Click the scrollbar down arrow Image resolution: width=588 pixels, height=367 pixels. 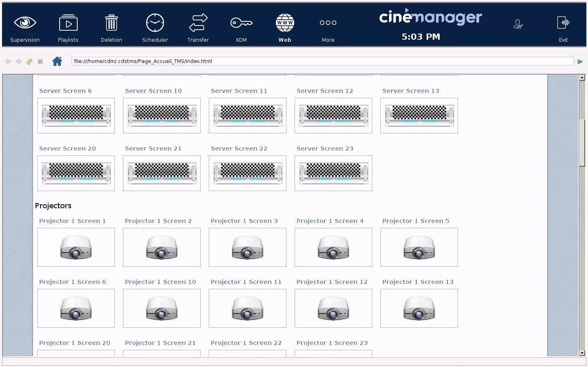(x=582, y=353)
